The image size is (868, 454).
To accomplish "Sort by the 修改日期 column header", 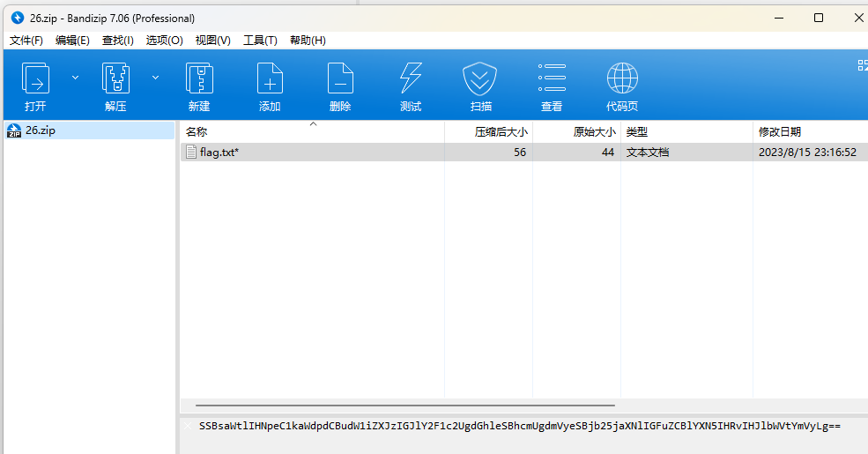I will pos(811,131).
